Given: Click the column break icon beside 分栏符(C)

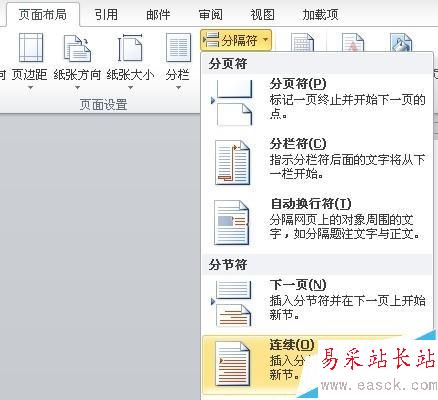Looking at the screenshot, I should [x=232, y=162].
